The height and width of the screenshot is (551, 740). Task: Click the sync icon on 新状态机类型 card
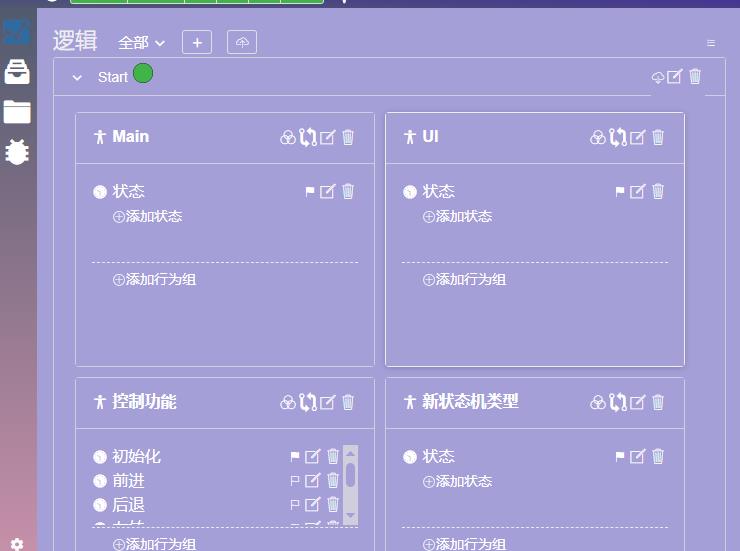coord(618,402)
